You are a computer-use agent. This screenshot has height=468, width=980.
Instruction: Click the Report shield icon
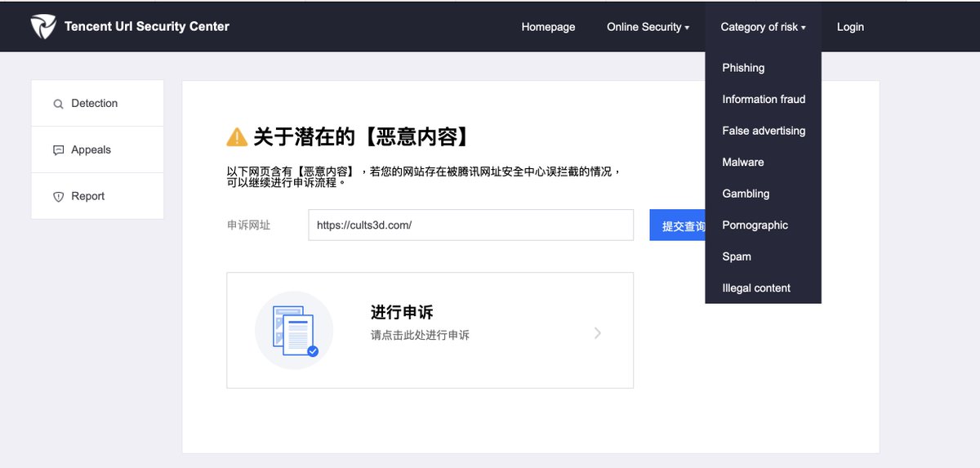(x=58, y=197)
